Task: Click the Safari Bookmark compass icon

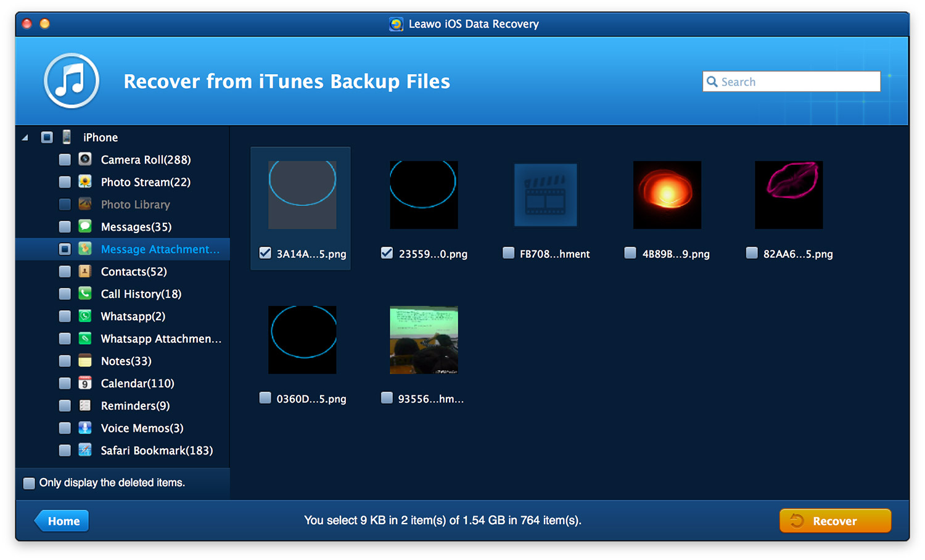Action: pos(85,450)
